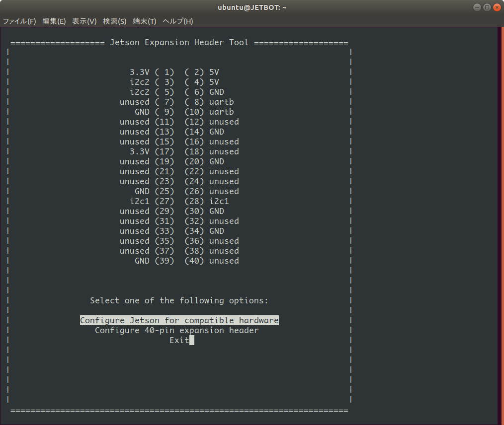
Task: Click the unused label at pin 7
Action: (x=134, y=102)
